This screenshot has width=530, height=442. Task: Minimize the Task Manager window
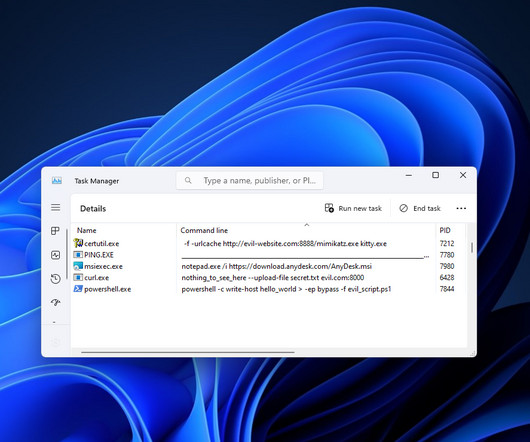tap(409, 175)
